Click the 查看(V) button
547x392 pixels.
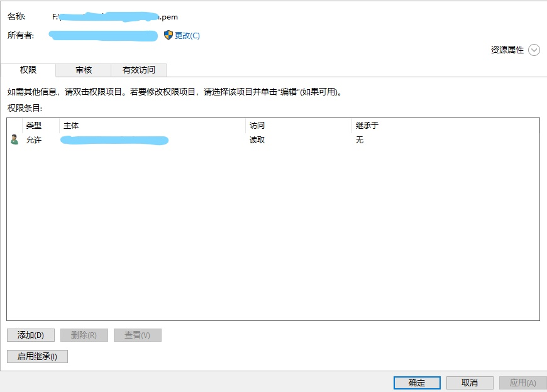(x=137, y=335)
